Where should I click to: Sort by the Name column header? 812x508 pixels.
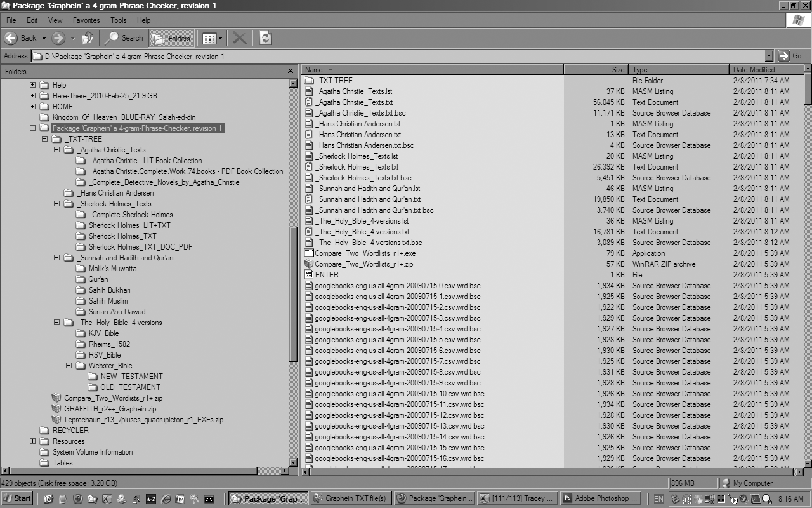click(433, 69)
